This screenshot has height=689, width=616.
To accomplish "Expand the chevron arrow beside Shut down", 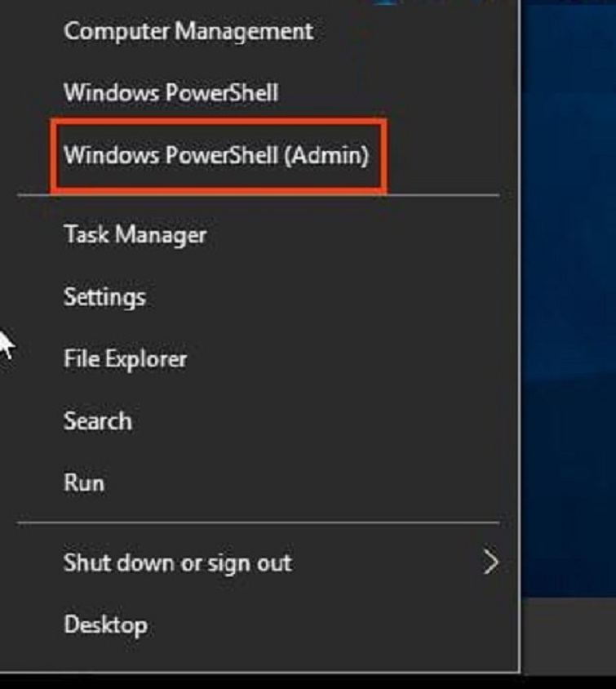I will pyautogui.click(x=490, y=562).
